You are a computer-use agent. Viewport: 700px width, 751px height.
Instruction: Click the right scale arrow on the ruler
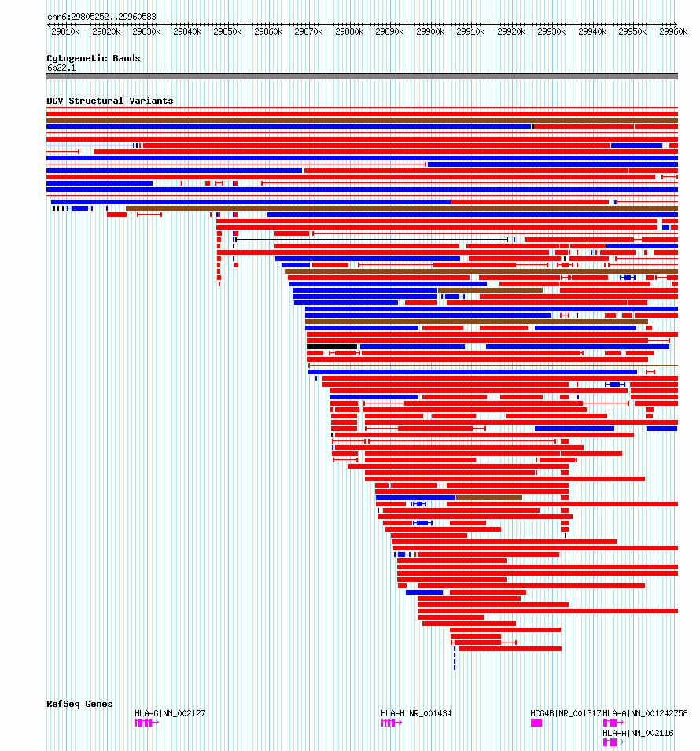pos(675,24)
